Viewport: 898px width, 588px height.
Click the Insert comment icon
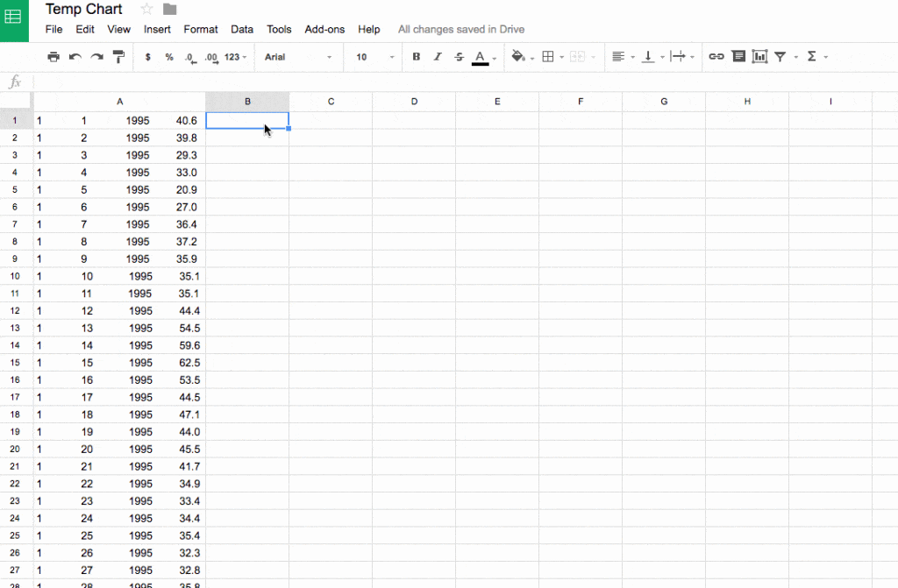point(738,56)
